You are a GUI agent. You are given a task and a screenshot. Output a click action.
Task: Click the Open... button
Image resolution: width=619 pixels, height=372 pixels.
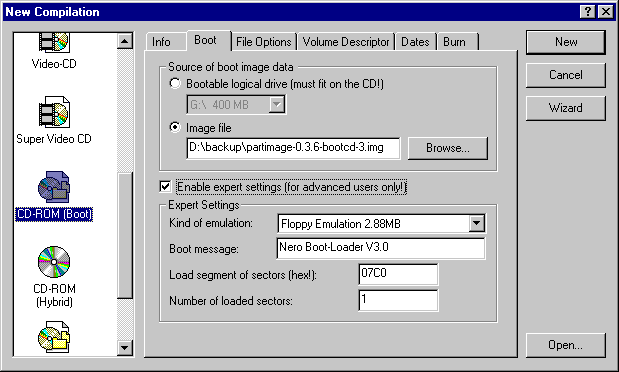pos(566,346)
